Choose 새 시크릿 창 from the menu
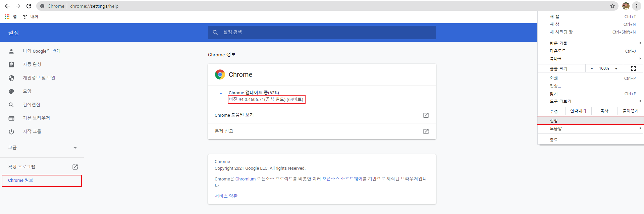 tap(591, 32)
